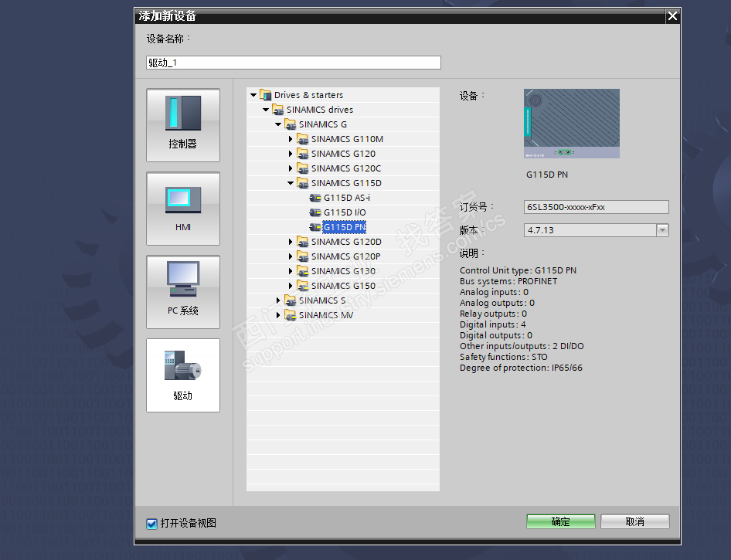Click the 设备名称 input field
Viewport: 731px width, 560px height.
point(294,63)
